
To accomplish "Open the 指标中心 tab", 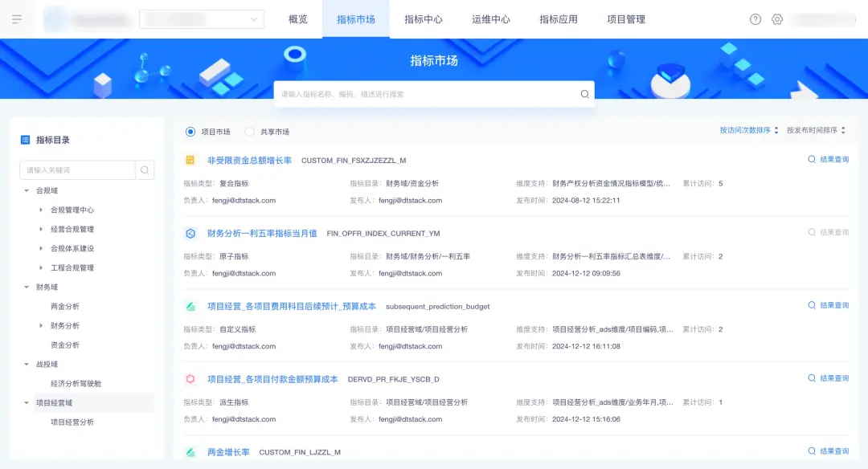I will click(424, 19).
